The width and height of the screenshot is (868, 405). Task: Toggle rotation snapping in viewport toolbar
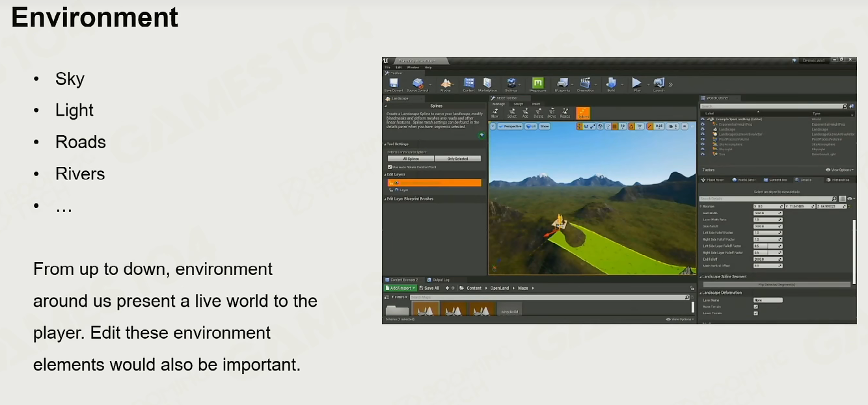coord(632,126)
